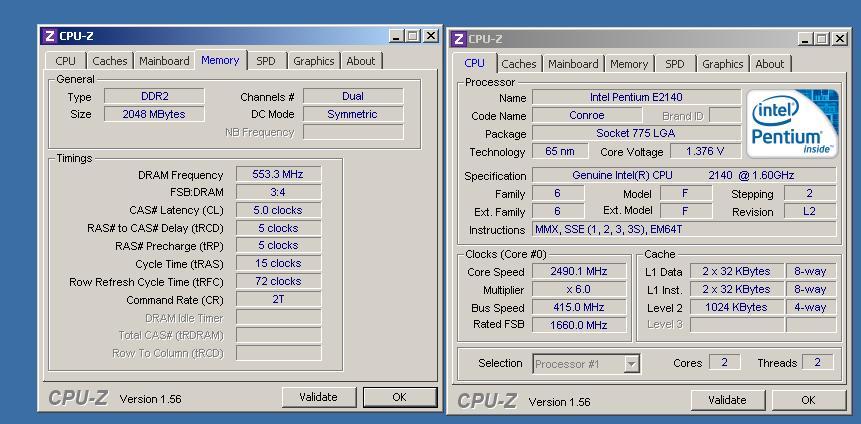Open SPD tab in left CPU-Z window
Screen dimensions: 861x424
tap(266, 60)
